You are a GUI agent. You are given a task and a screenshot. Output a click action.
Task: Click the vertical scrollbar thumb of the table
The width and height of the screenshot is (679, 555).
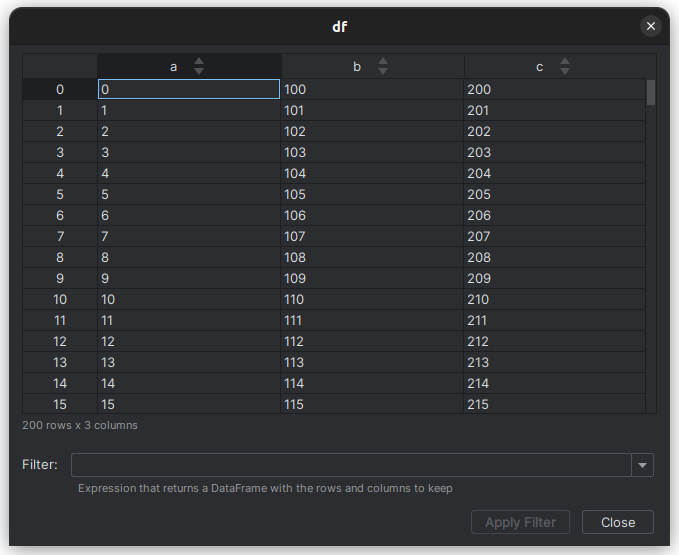[x=650, y=92]
